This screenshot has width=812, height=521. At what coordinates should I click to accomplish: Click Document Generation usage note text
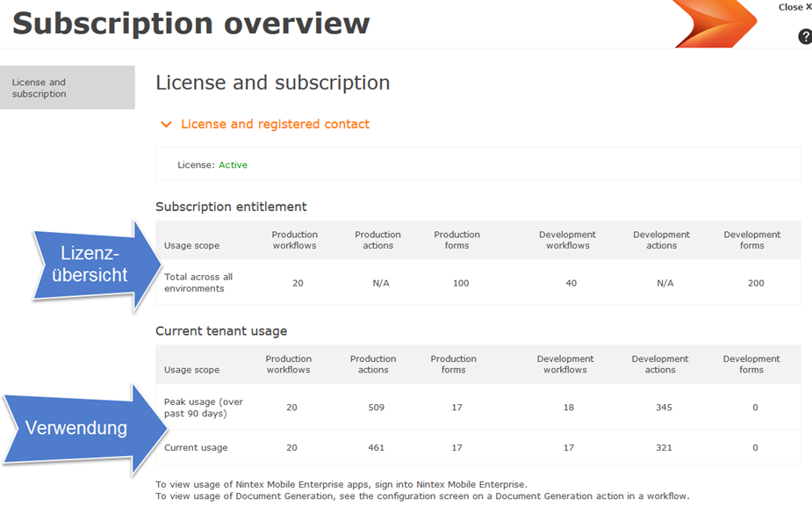[x=422, y=496]
